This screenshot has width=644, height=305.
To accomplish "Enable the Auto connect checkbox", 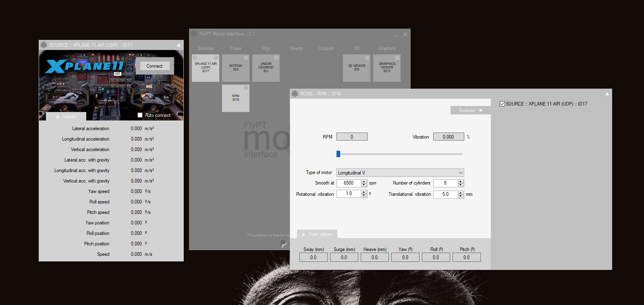I will pos(140,115).
